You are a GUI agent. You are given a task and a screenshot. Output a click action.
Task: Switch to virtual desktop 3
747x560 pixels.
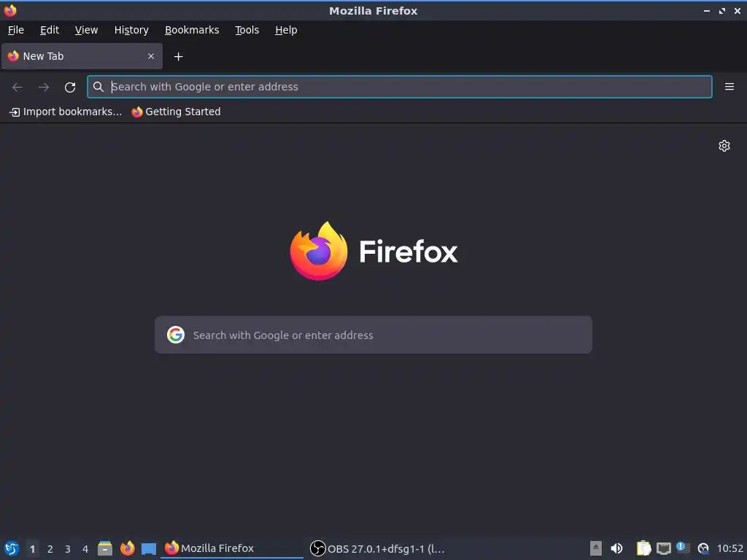click(68, 549)
